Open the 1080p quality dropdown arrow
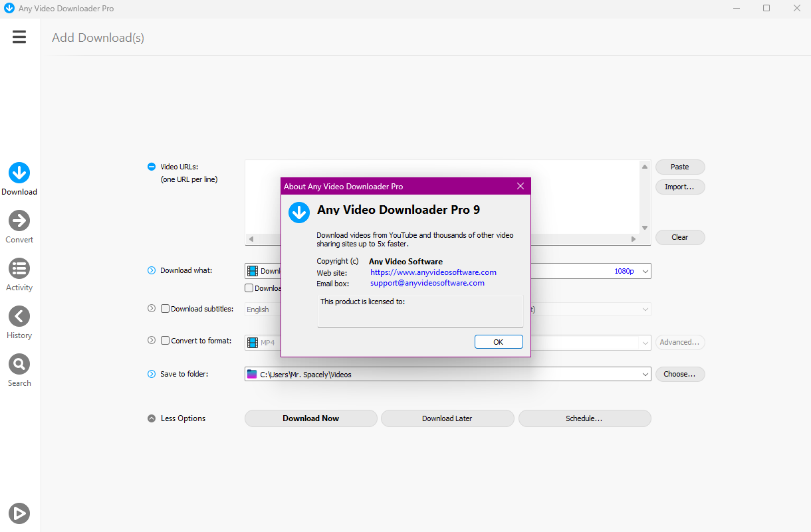 click(645, 271)
